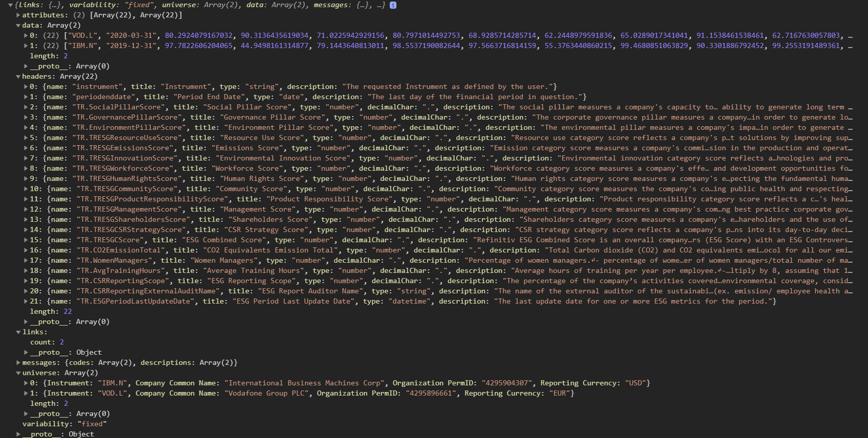The width and height of the screenshot is (868, 438).
Task: Click PermID value "4295896661"
Action: click(x=431, y=394)
